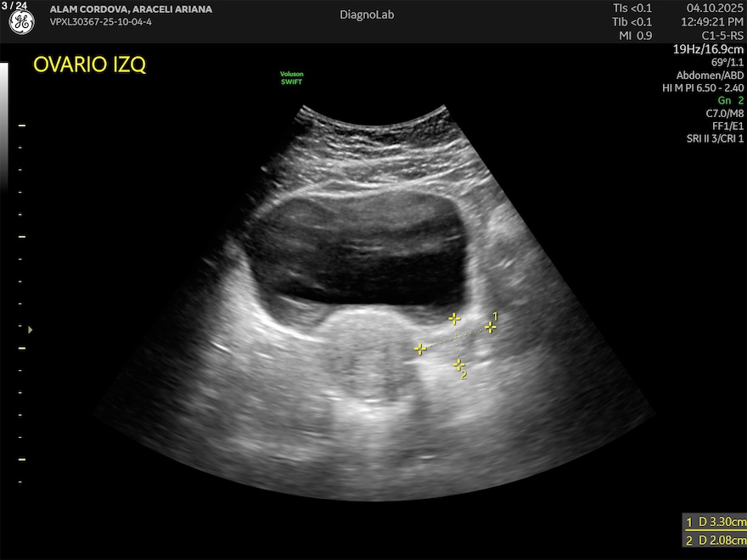Screen dimensions: 747x560
Task: Click the MI 0.9 mechanical index value
Action: click(x=633, y=36)
